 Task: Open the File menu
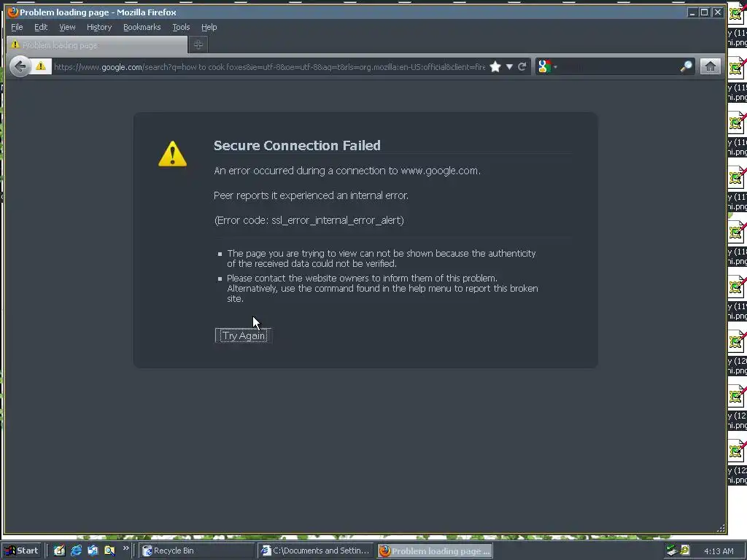(x=18, y=27)
